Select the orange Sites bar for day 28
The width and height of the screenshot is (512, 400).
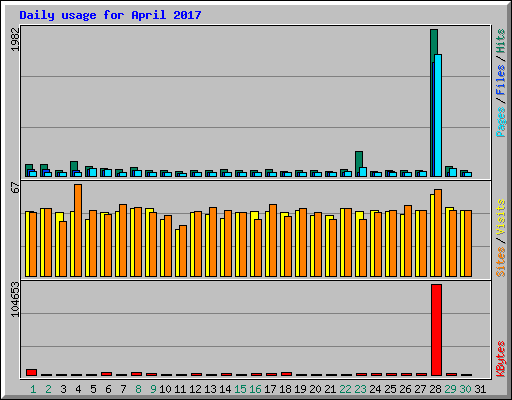pyautogui.click(x=438, y=233)
